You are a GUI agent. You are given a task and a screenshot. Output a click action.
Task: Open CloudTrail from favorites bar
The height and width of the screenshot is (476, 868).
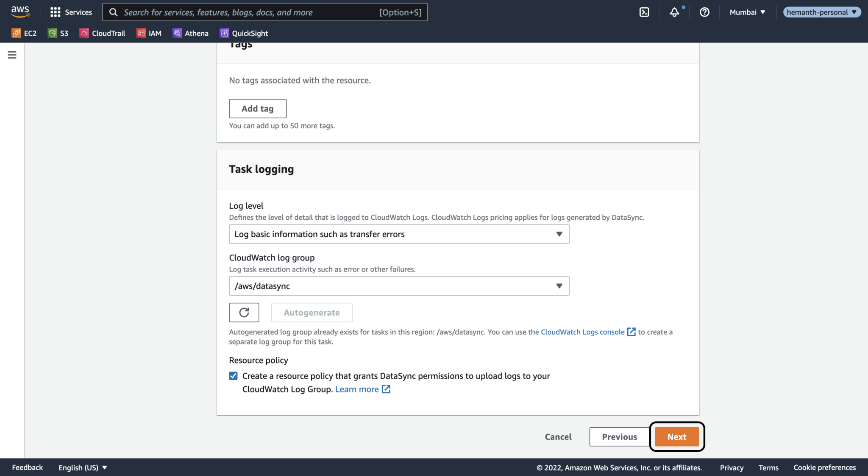point(102,33)
